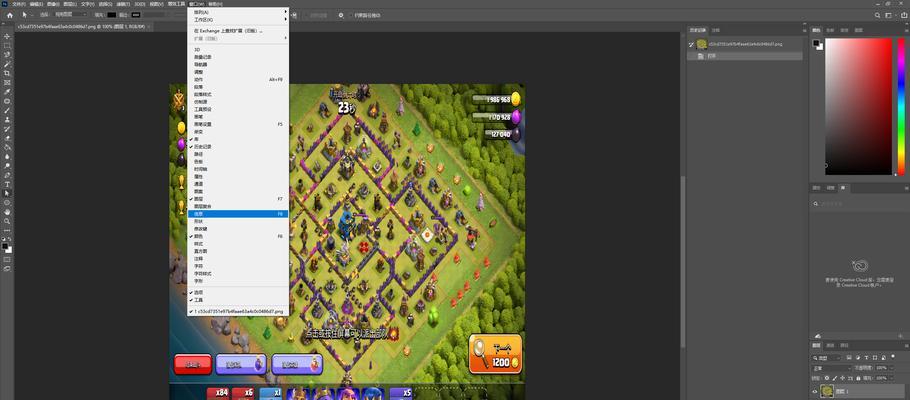Screen dimensions: 910x400
Task: Switch to the 色板 Swatches panel tab
Action: (x=830, y=30)
